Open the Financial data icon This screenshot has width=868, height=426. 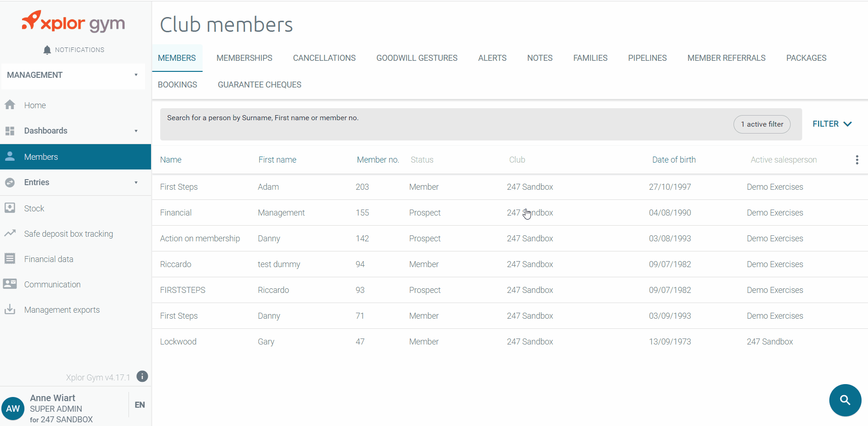click(10, 259)
